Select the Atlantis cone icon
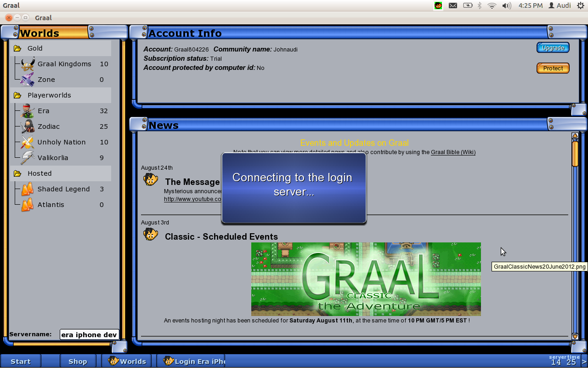Screen dimensions: 588x368 28,205
